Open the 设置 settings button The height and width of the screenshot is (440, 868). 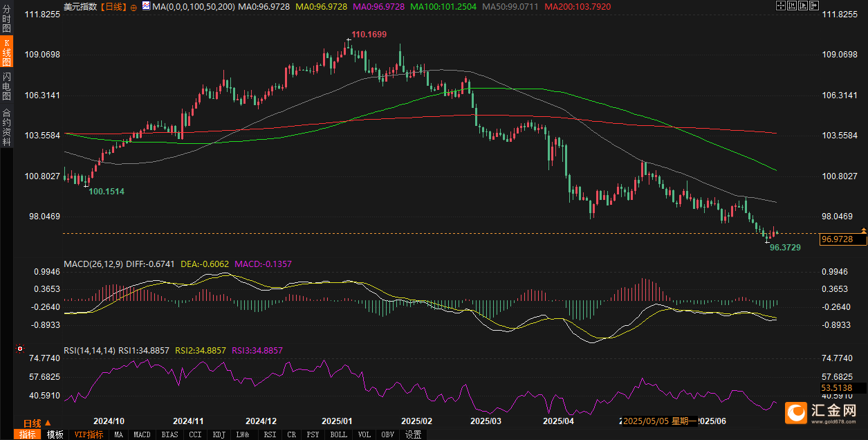(x=413, y=434)
